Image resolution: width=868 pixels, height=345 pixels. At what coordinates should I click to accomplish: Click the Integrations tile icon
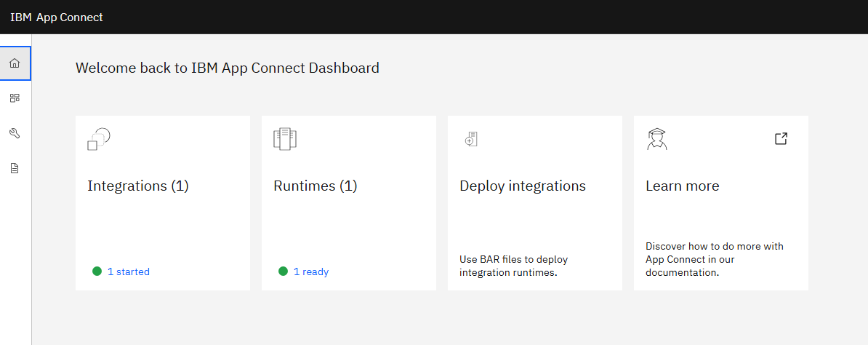[98, 138]
